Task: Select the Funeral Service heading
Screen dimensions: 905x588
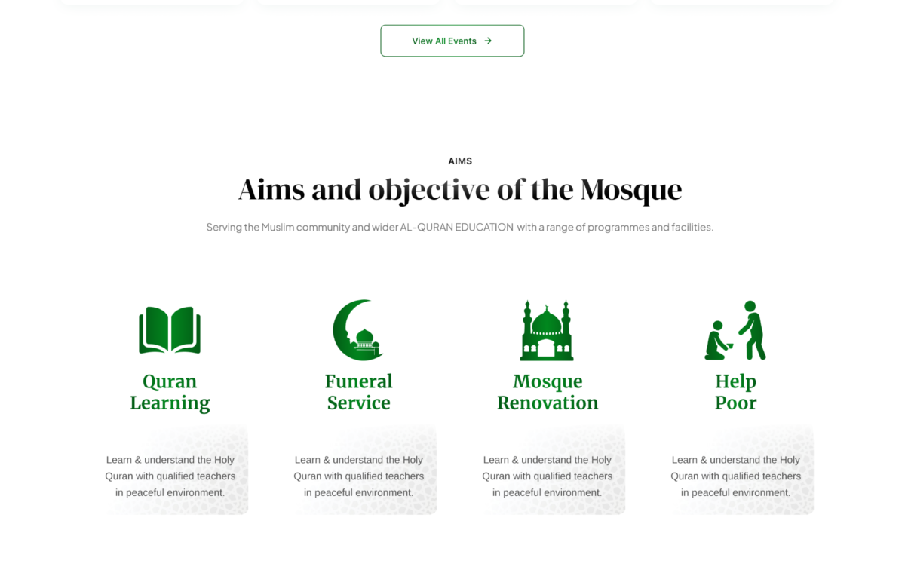Action: click(358, 392)
